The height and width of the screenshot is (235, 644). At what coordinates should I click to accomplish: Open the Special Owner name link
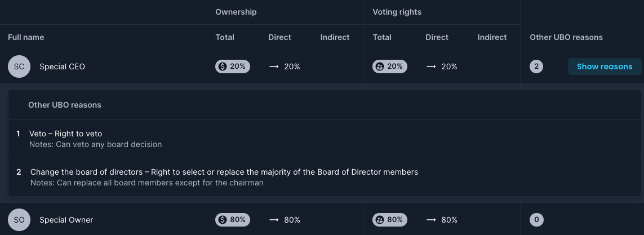tap(66, 220)
